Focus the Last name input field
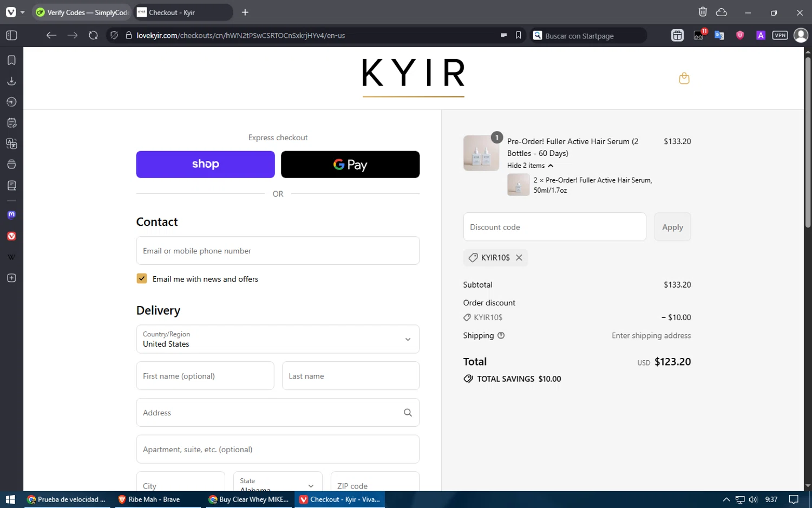 pyautogui.click(x=351, y=376)
